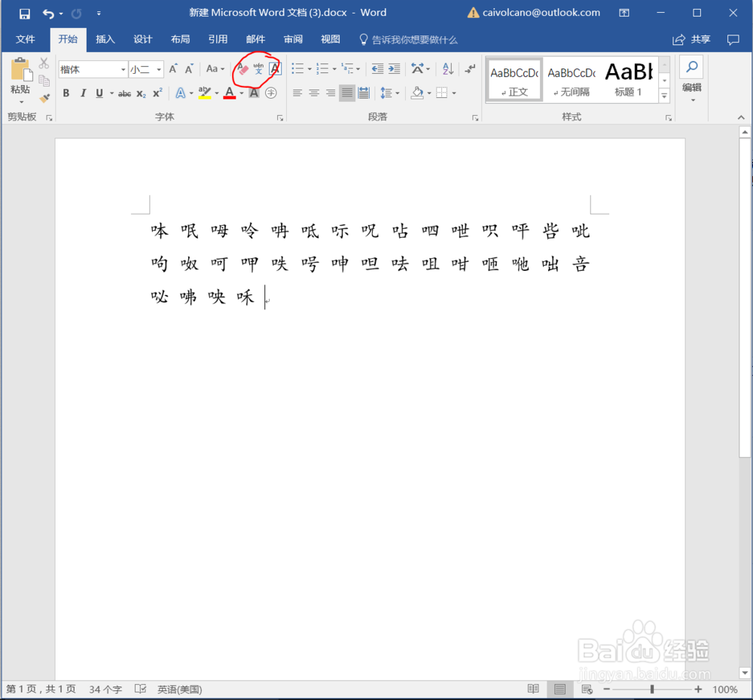Switch to the 引用 (References) tab
Screen dimensions: 753x700
click(x=218, y=39)
